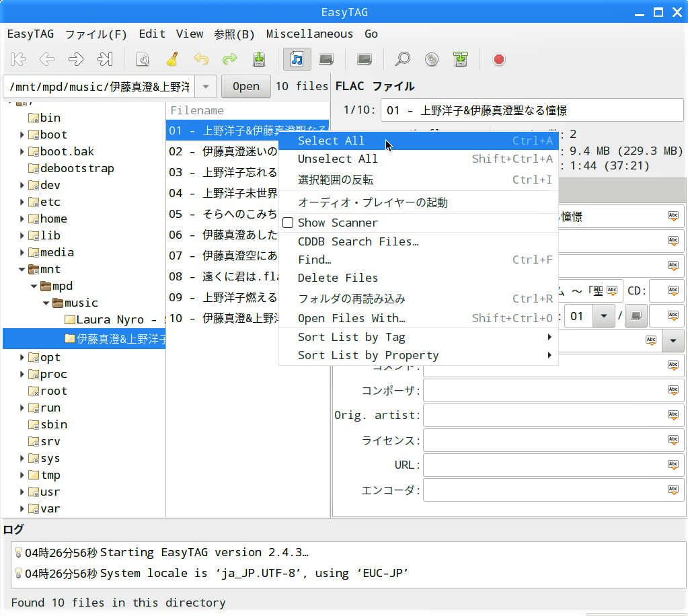Open the ファイル(F) menu
Screen dimensions: 688x616
click(x=95, y=34)
